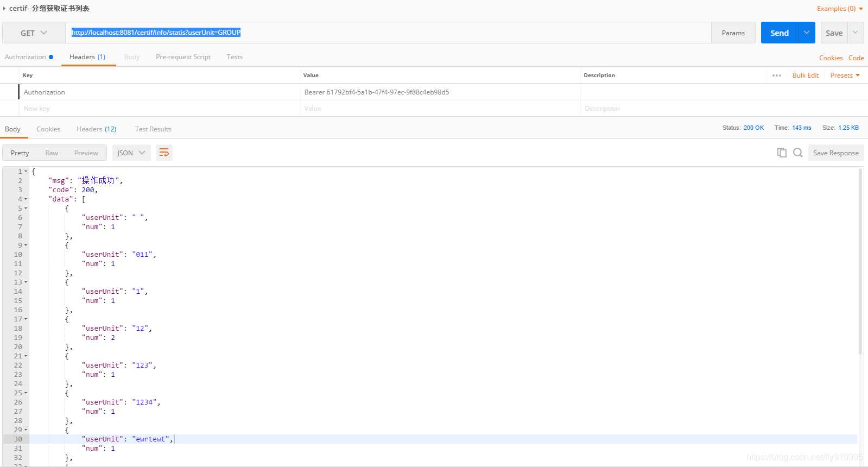Open the JSON format dropdown

[131, 153]
